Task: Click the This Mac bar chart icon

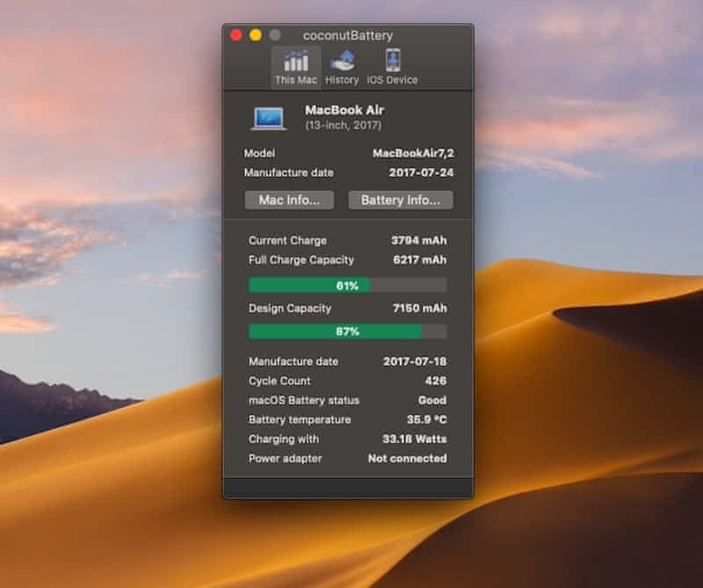Action: click(296, 61)
